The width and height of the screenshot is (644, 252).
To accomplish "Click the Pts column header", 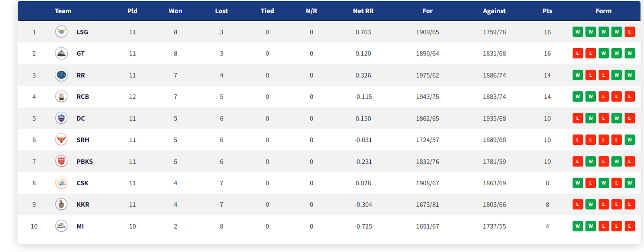I will [547, 11].
